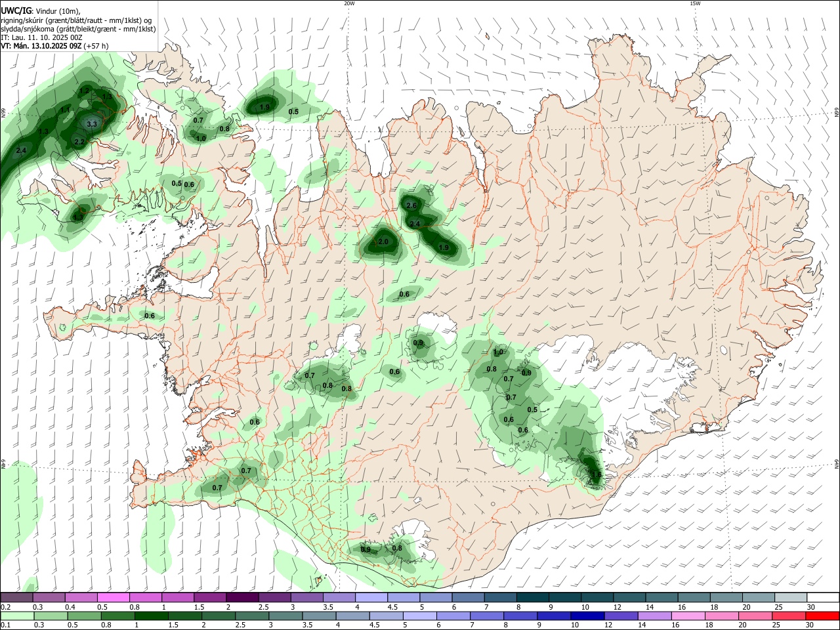Click the 'slydda/snjókoma' legend description line
Image resolution: width=840 pixels, height=630 pixels.
pos(77,29)
